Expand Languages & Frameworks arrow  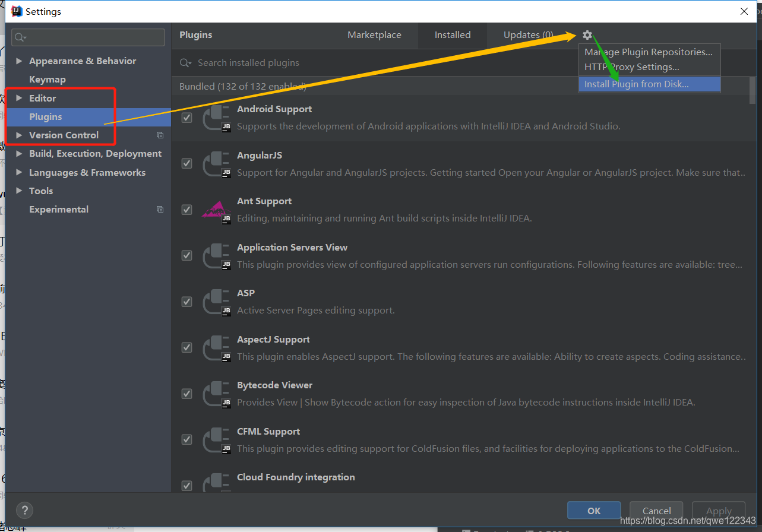tap(19, 173)
